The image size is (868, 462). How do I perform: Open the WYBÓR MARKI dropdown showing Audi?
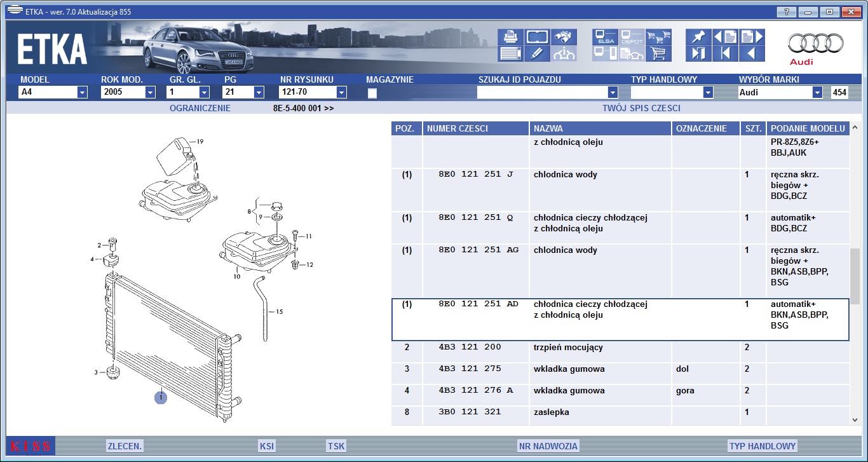(780, 92)
